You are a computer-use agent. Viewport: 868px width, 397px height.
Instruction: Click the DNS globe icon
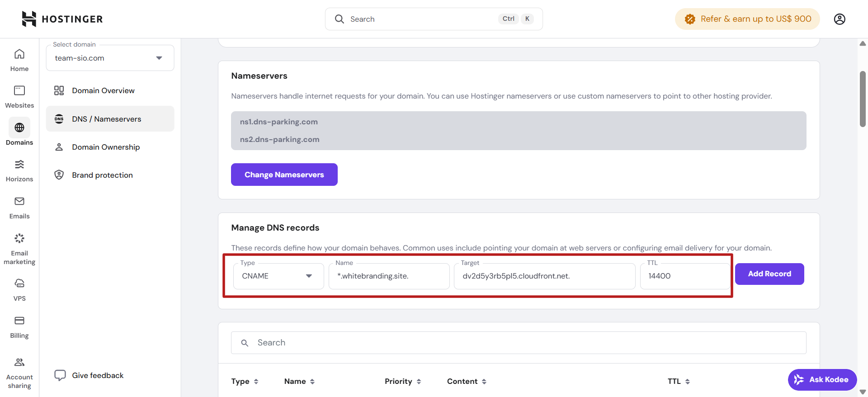point(59,119)
